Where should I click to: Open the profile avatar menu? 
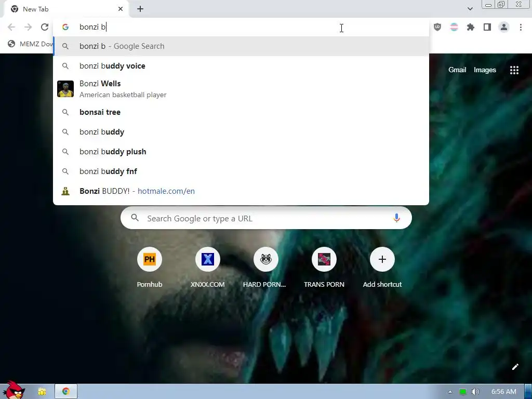pos(504,27)
